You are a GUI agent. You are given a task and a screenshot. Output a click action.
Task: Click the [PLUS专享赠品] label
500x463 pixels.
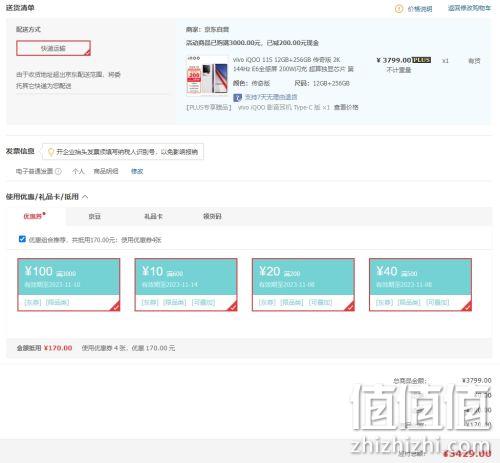tap(209, 107)
